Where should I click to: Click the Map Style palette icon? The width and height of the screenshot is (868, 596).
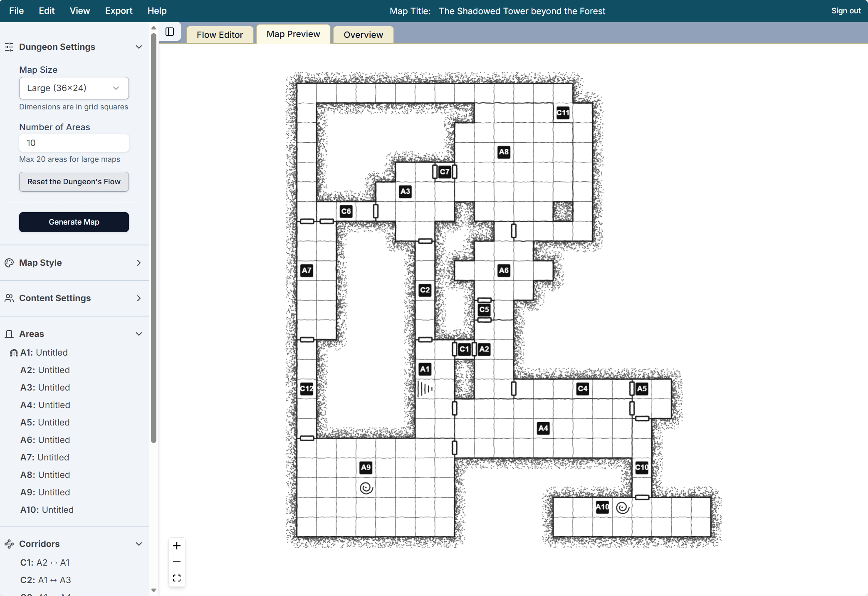pyautogui.click(x=9, y=263)
